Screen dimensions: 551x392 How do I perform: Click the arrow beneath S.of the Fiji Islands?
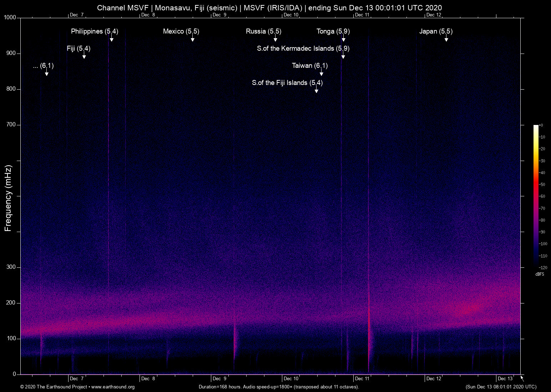pos(316,90)
